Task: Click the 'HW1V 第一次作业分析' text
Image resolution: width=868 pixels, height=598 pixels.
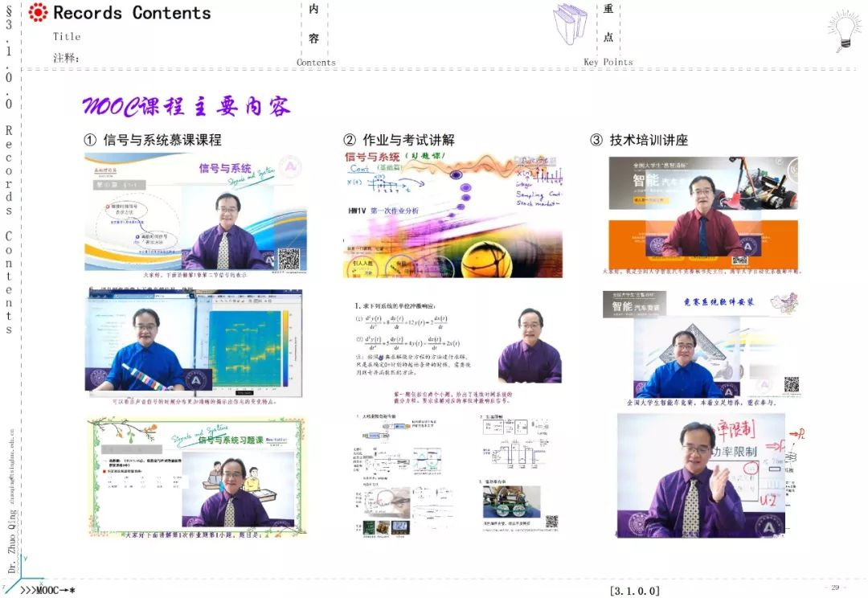Action: [383, 211]
